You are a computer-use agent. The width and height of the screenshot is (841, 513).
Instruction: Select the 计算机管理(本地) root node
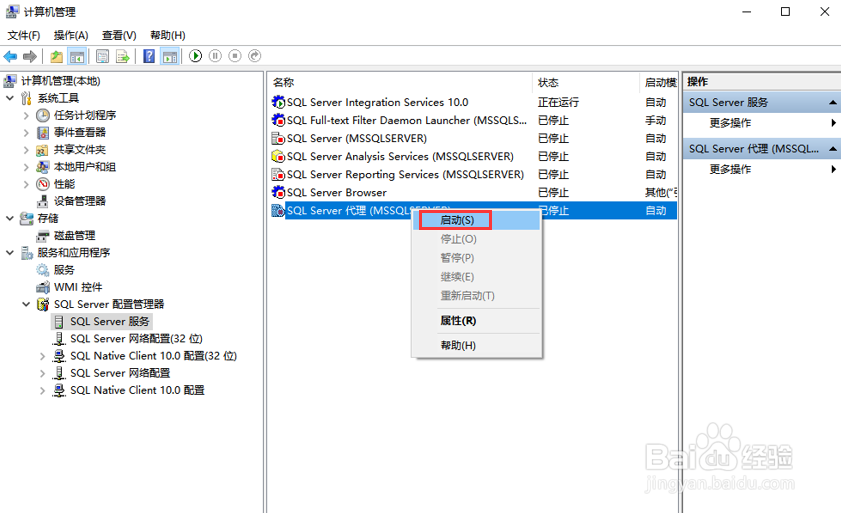(x=61, y=81)
